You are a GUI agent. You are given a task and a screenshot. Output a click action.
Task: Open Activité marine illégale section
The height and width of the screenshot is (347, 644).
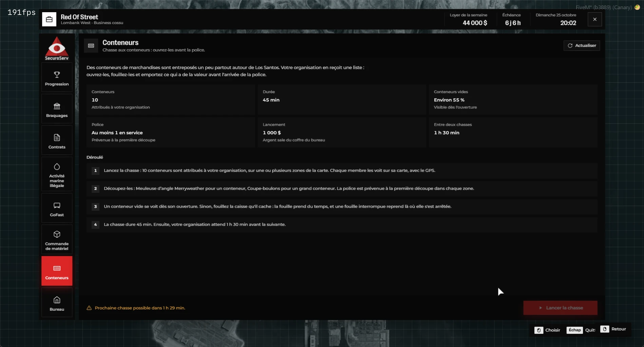pos(57,175)
